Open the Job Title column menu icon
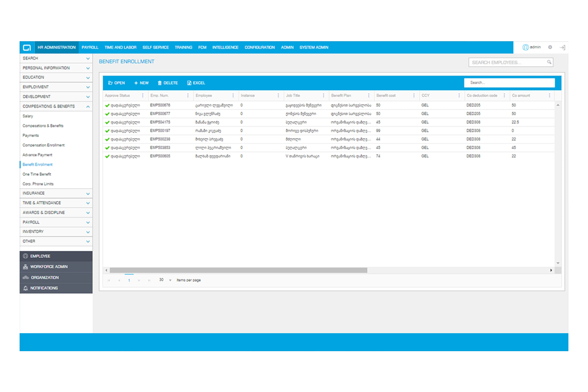588x392 pixels. pos(323,96)
